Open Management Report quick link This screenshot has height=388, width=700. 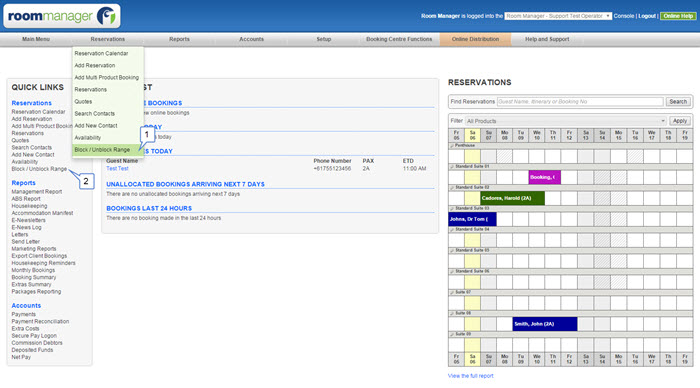(37, 192)
